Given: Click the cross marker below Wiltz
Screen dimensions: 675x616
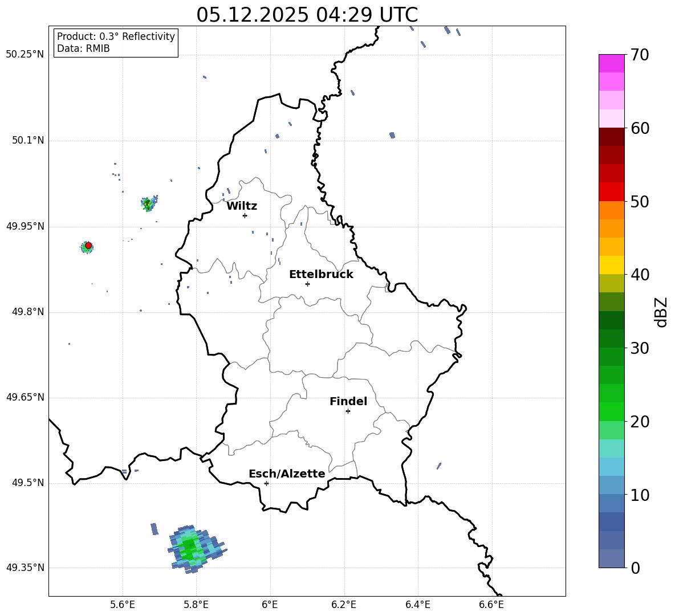Looking at the screenshot, I should point(245,215).
